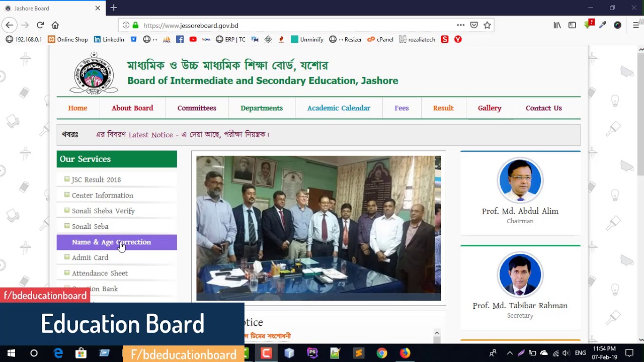The width and height of the screenshot is (644, 362).
Task: Click the red S bookmark icon
Action: 445,39
